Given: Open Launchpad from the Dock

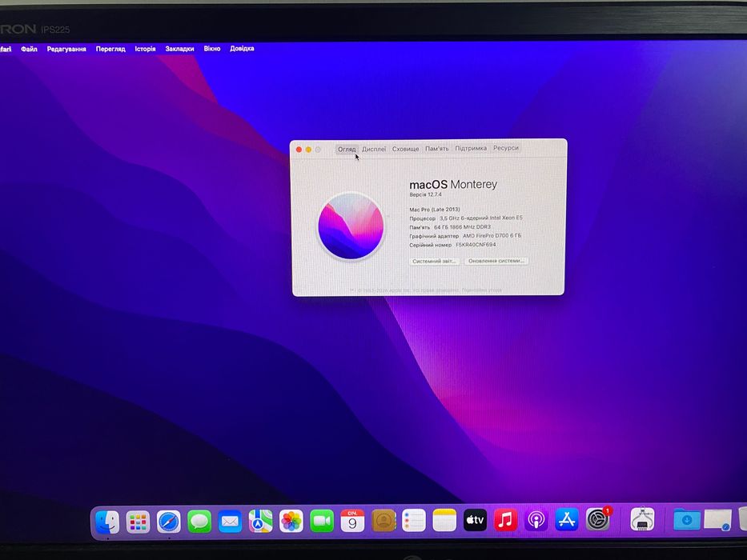Looking at the screenshot, I should click(x=139, y=522).
